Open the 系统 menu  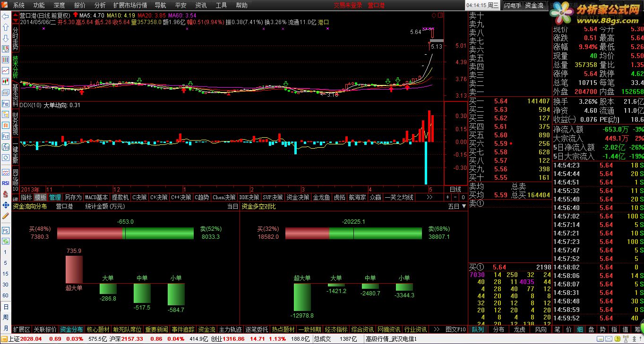point(18,5)
